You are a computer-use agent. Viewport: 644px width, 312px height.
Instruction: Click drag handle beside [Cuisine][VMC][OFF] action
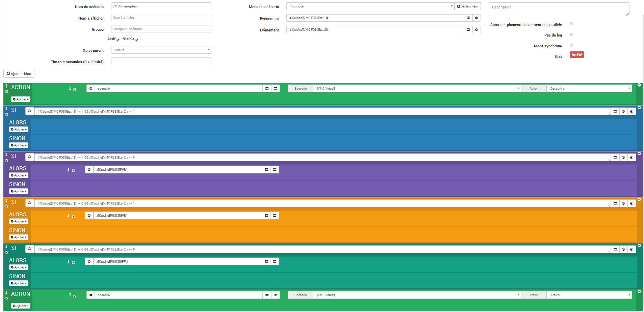(x=68, y=262)
